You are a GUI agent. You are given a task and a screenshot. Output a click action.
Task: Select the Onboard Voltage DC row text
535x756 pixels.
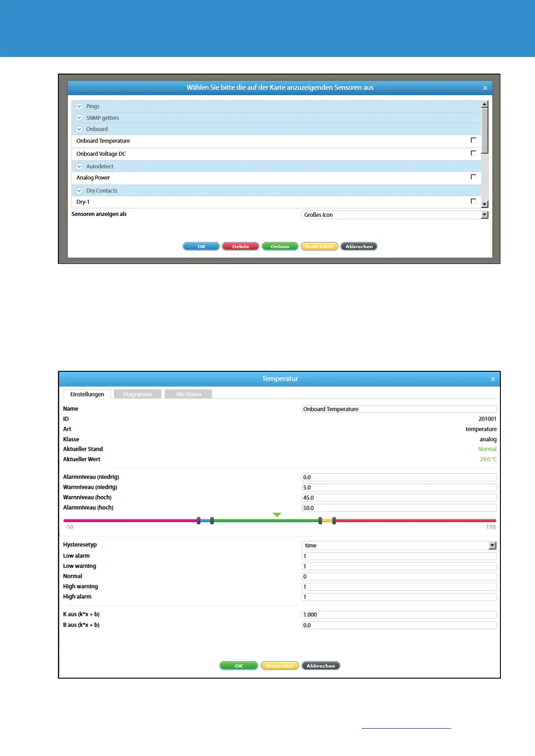point(101,154)
